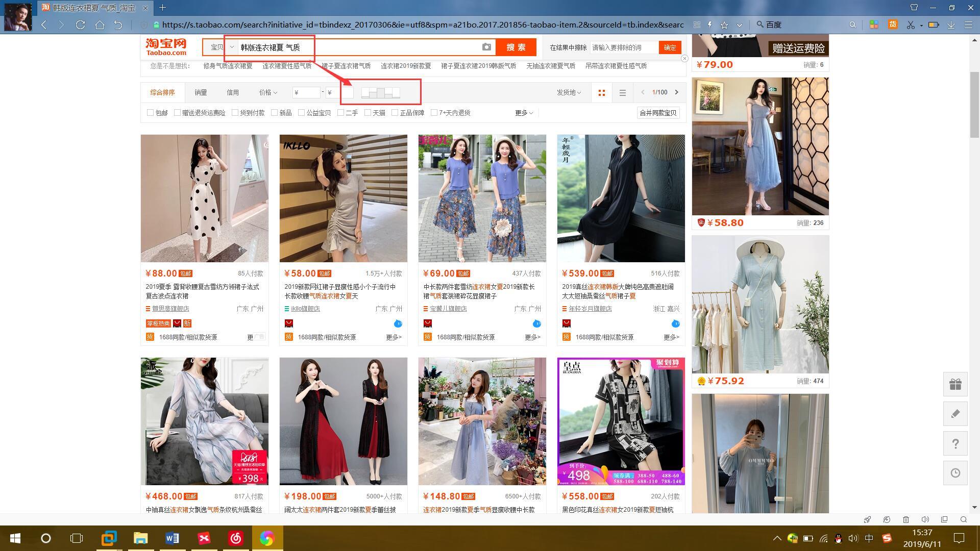This screenshot has height=551, width=980.
Task: Click the 合并同款宝贝 button
Action: (x=658, y=113)
